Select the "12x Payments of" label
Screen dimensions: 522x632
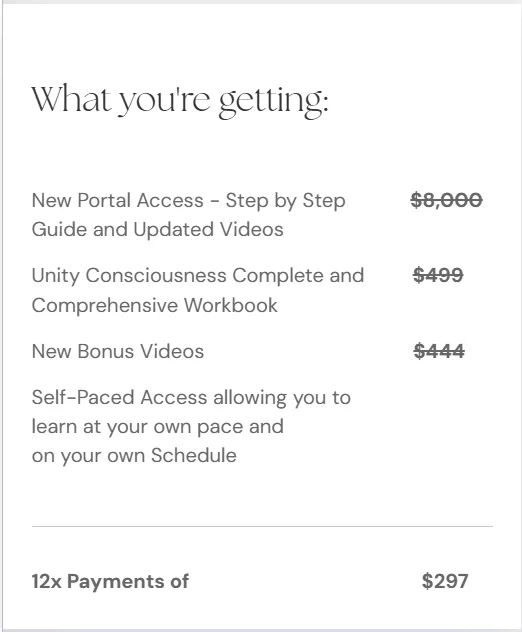110,581
